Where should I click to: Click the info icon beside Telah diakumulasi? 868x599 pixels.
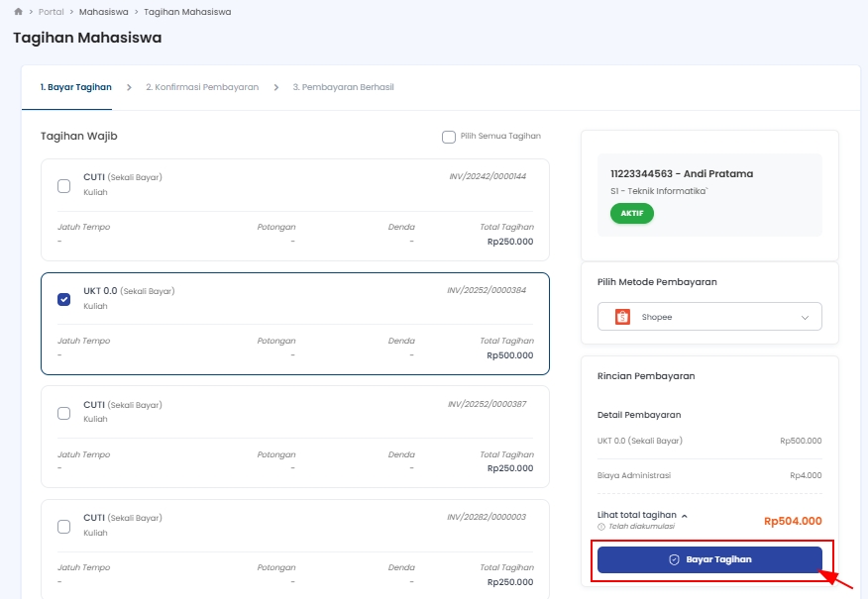click(x=601, y=527)
